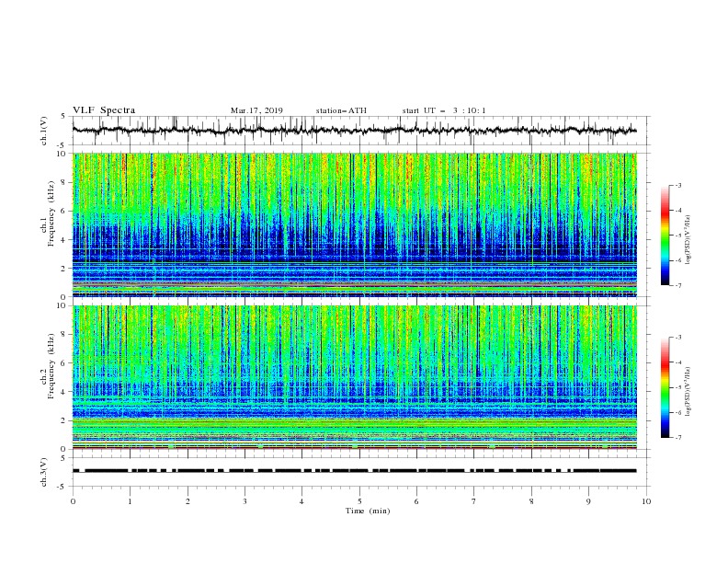Viewport: 728px width, 563px height.
Task: Click the "10" tick on Time axis
Action: (646, 501)
